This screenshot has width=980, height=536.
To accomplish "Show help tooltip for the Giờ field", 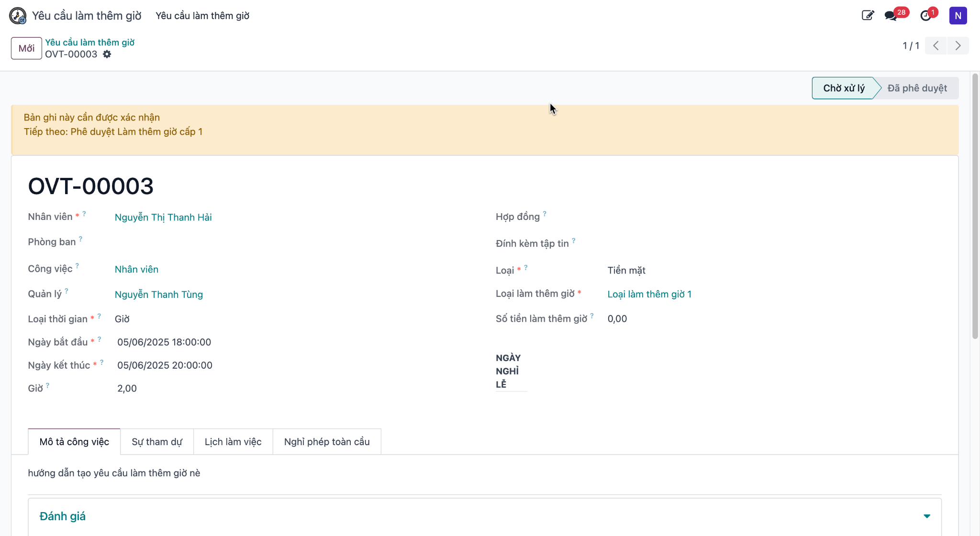I will pyautogui.click(x=47, y=385).
